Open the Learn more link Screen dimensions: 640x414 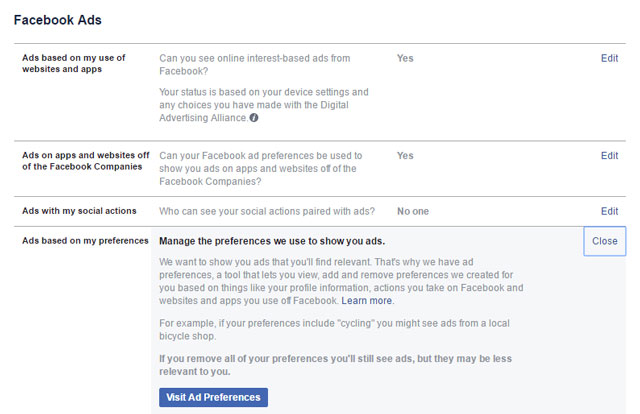367,301
